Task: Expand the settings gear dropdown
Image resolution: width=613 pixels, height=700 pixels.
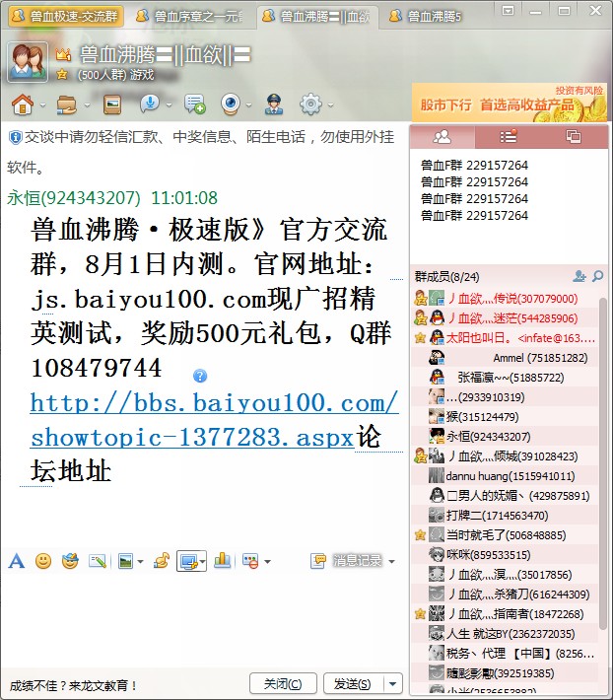Action: (329, 105)
